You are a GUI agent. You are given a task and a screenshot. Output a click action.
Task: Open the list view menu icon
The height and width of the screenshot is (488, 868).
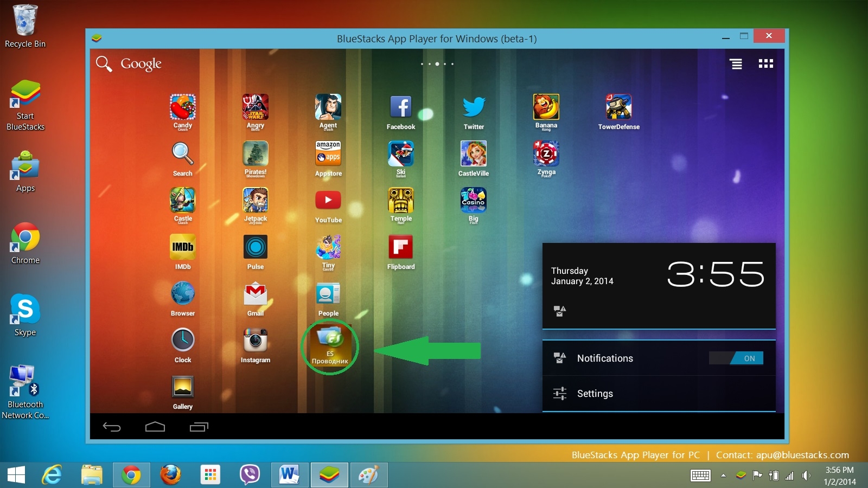[736, 64]
